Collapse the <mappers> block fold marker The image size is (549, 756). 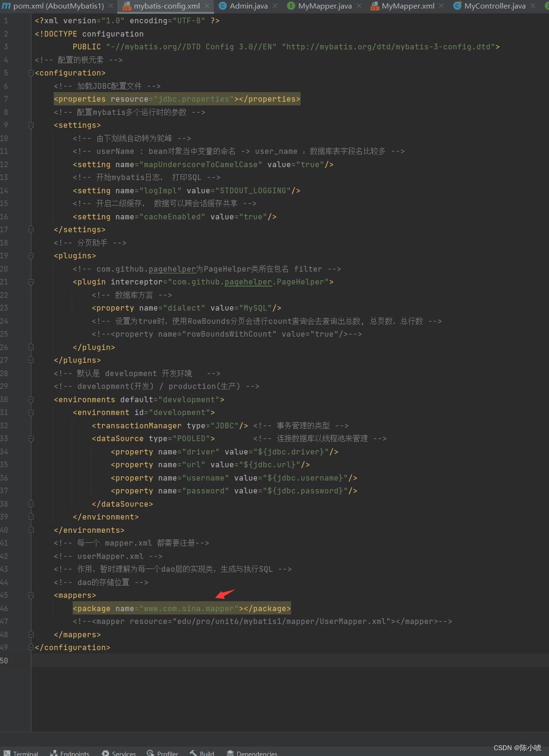[31, 595]
